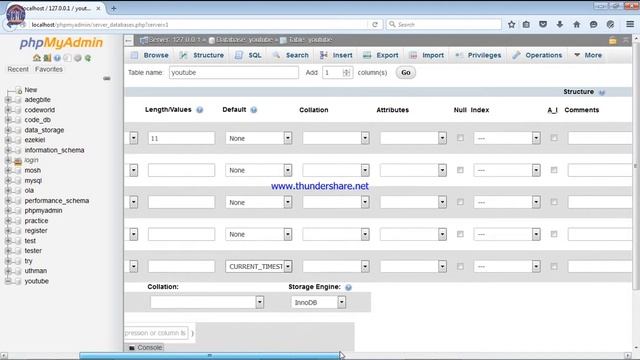
Task: Open the Export tab
Action: 381,55
